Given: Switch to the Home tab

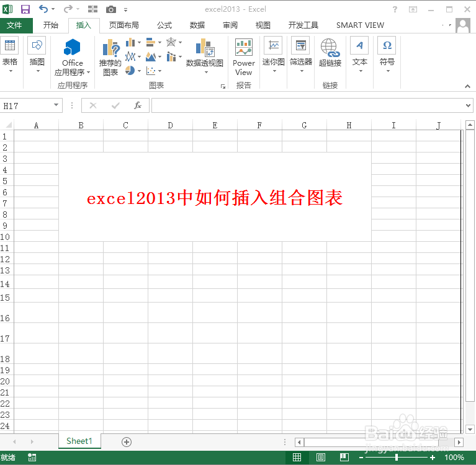Looking at the screenshot, I should pos(51,25).
